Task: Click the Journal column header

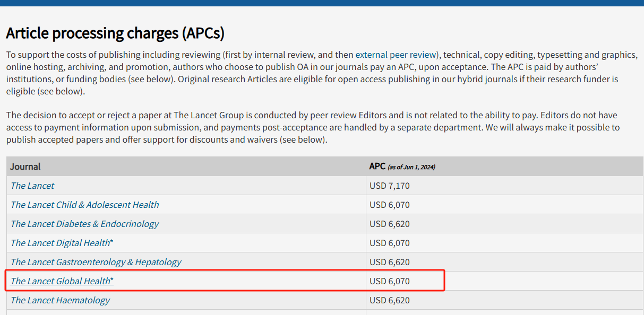Action: pyautogui.click(x=25, y=167)
